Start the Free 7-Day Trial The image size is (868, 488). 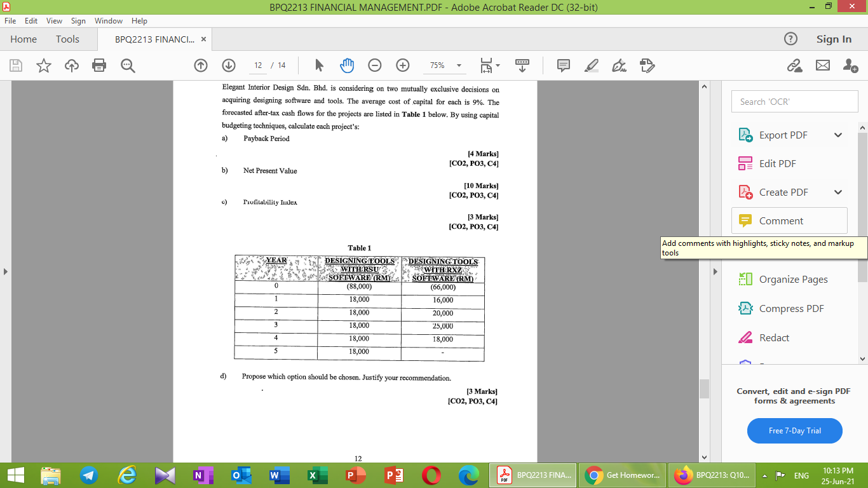click(x=794, y=431)
